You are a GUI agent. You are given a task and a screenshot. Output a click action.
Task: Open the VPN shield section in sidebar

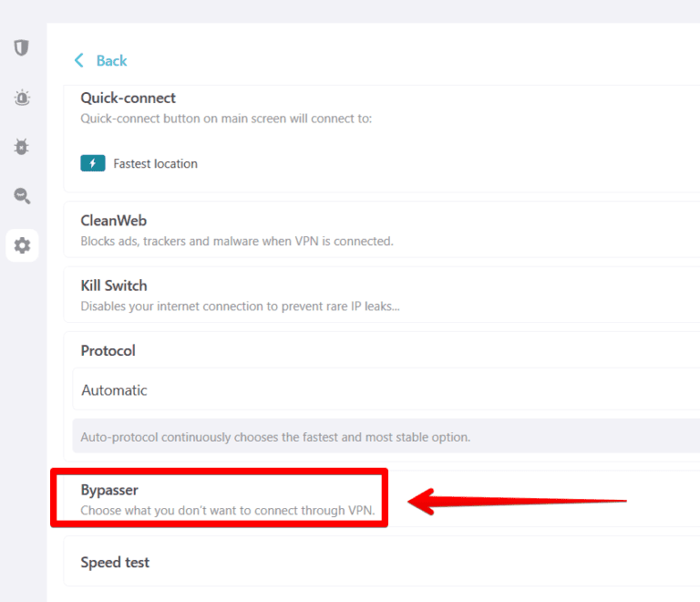coord(22,48)
